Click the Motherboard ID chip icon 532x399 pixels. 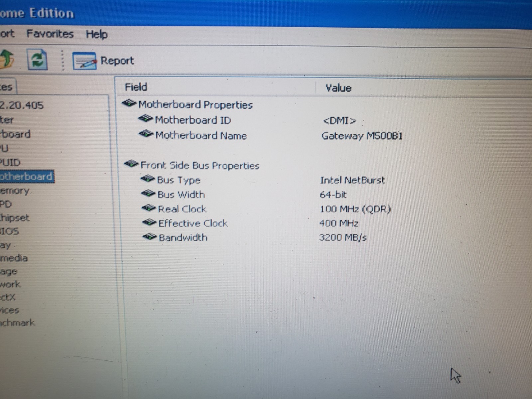146,119
